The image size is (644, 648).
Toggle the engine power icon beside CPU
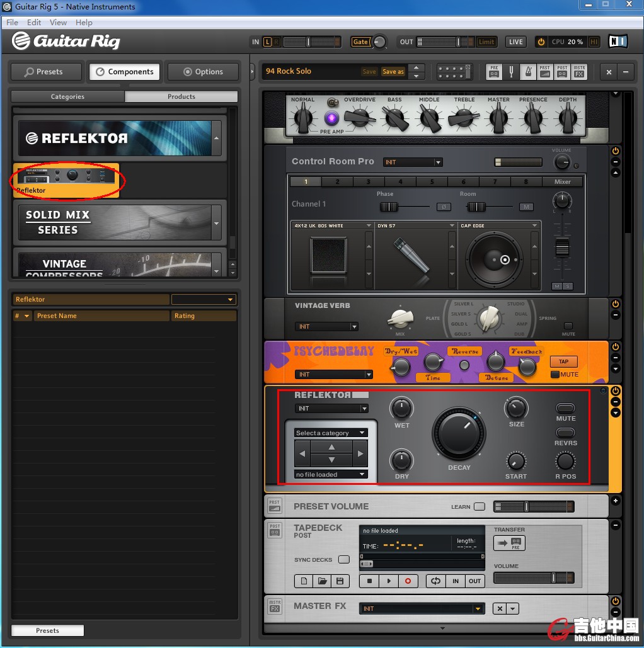pyautogui.click(x=541, y=42)
